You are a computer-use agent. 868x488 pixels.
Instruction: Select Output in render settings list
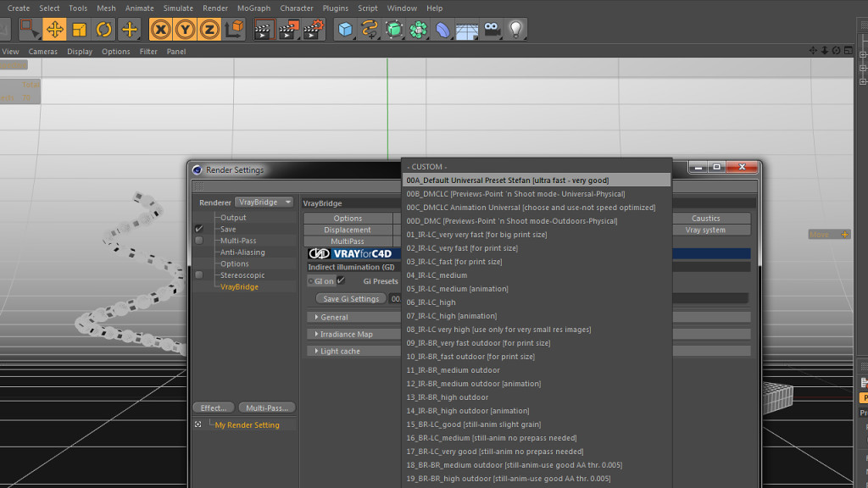233,218
